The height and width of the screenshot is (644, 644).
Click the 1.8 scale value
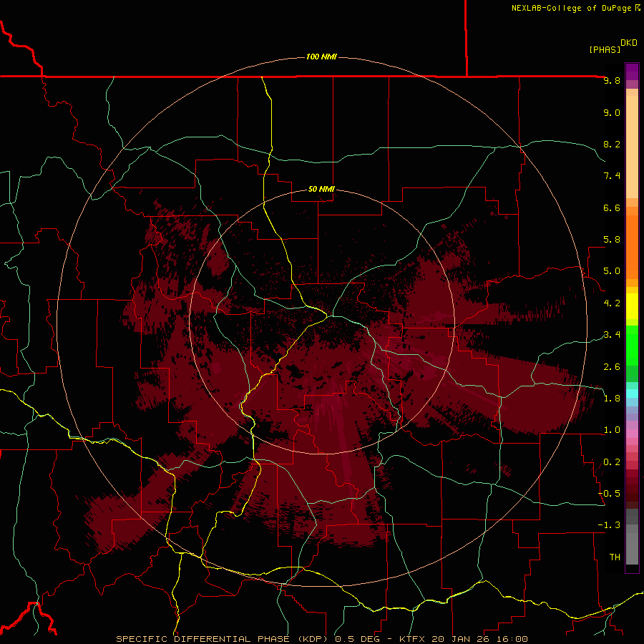(612, 399)
